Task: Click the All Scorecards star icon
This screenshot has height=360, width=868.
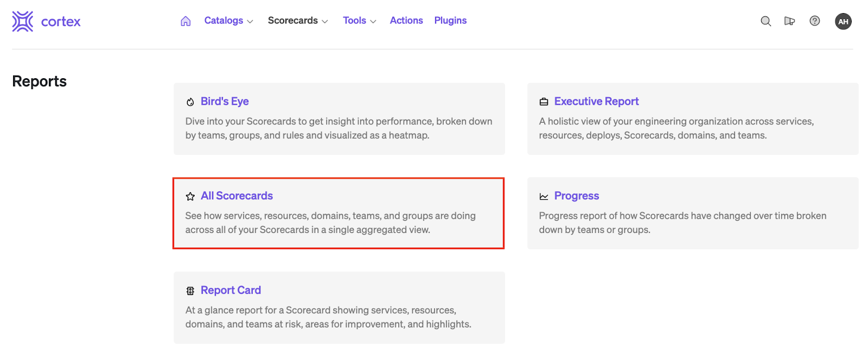Action: 190,197
